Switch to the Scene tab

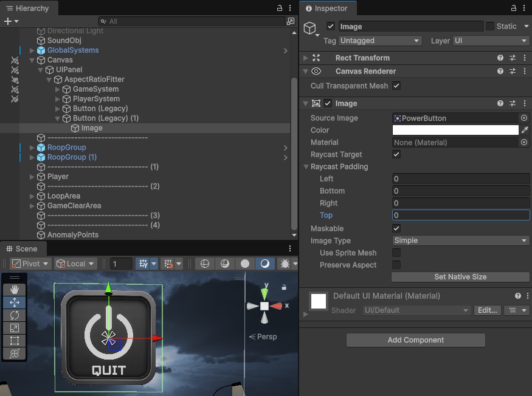point(22,248)
